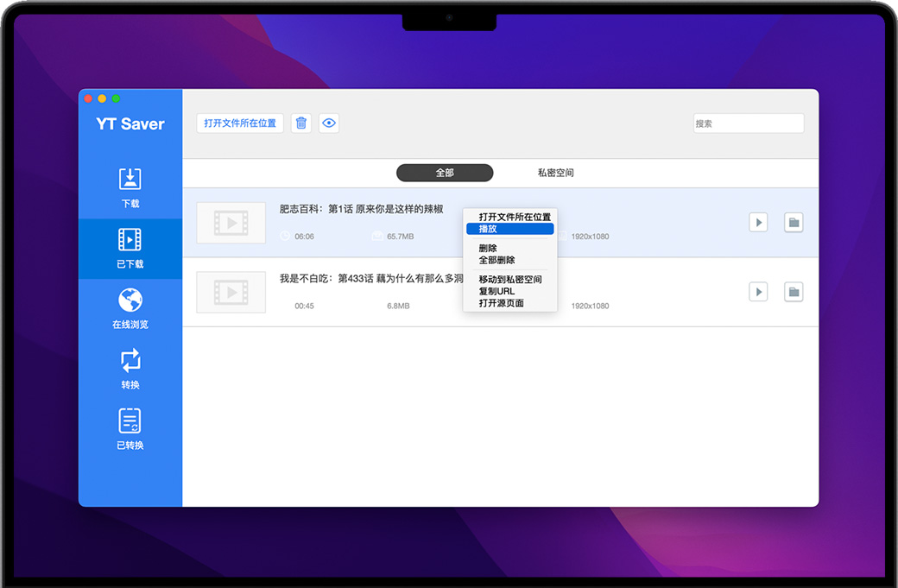Click the YT Saver logo text
This screenshot has width=898, height=588.
[x=130, y=123]
